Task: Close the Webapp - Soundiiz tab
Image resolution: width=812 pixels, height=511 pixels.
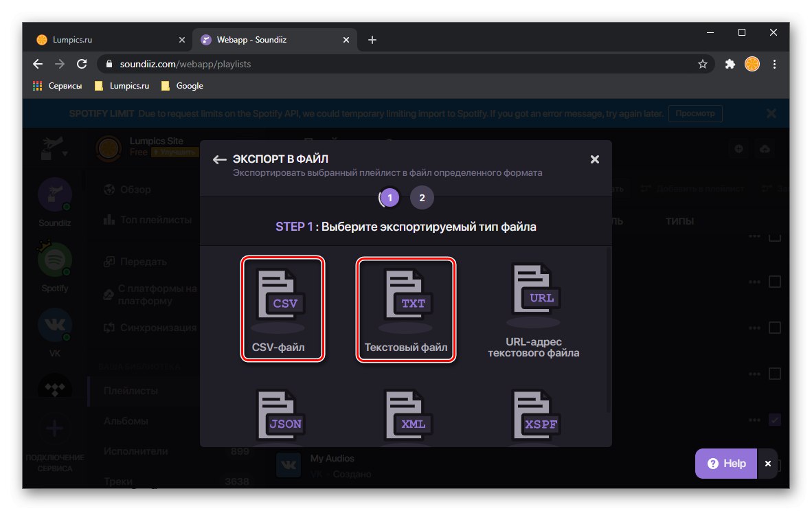Action: tap(346, 40)
